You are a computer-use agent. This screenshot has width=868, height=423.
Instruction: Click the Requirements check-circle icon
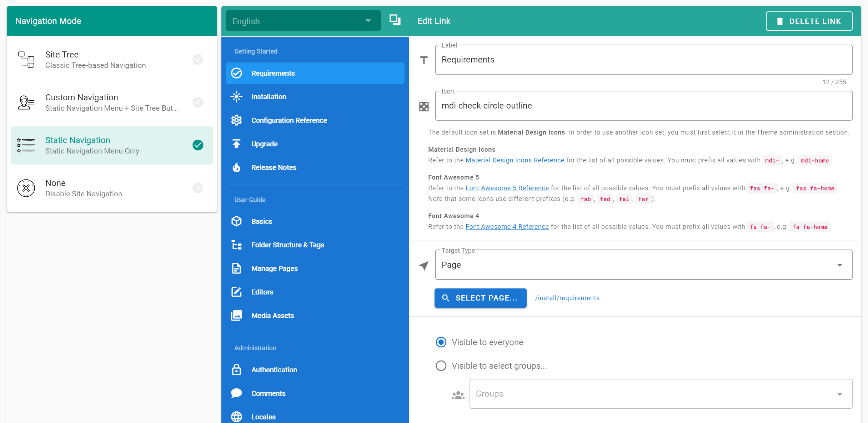pyautogui.click(x=237, y=73)
